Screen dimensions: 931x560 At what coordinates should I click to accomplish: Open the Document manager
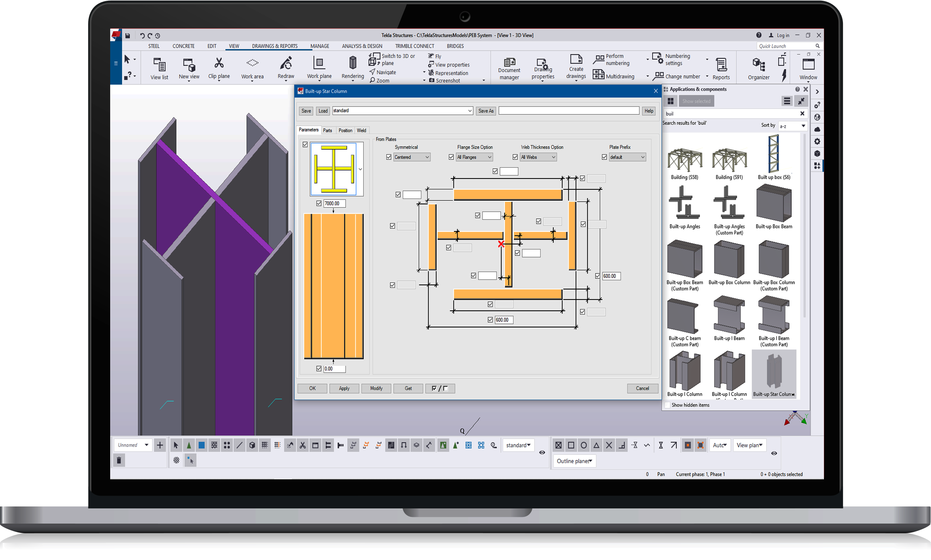coord(509,63)
